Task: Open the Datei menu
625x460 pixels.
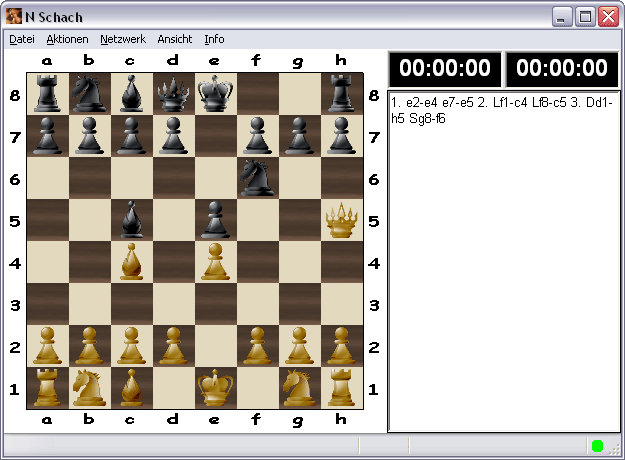Action: 22,39
